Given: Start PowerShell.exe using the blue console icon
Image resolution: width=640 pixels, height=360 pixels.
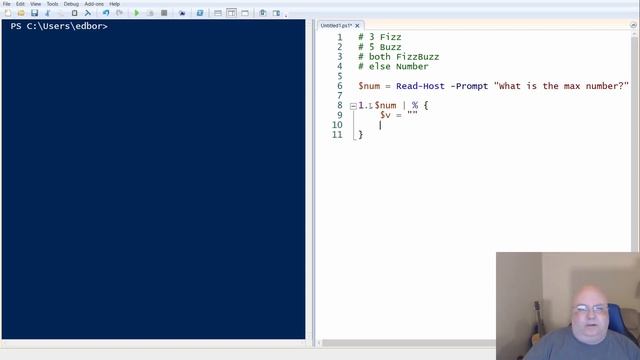Looking at the screenshot, I should point(200,13).
